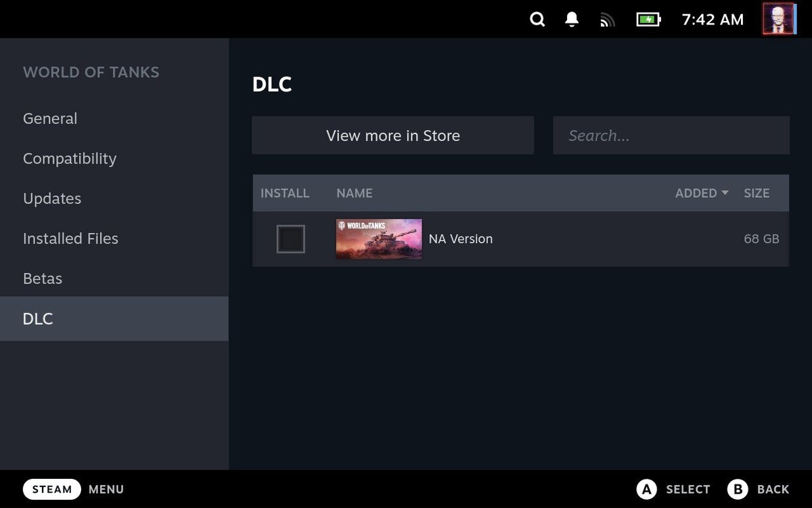
Task: Sort by the Added column arrow
Action: [725, 193]
